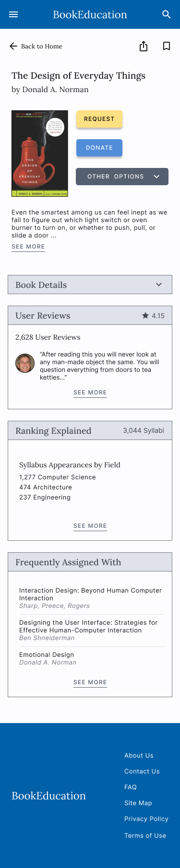Bookmark this book
Viewport: 180px width, 868px height.
tap(167, 46)
